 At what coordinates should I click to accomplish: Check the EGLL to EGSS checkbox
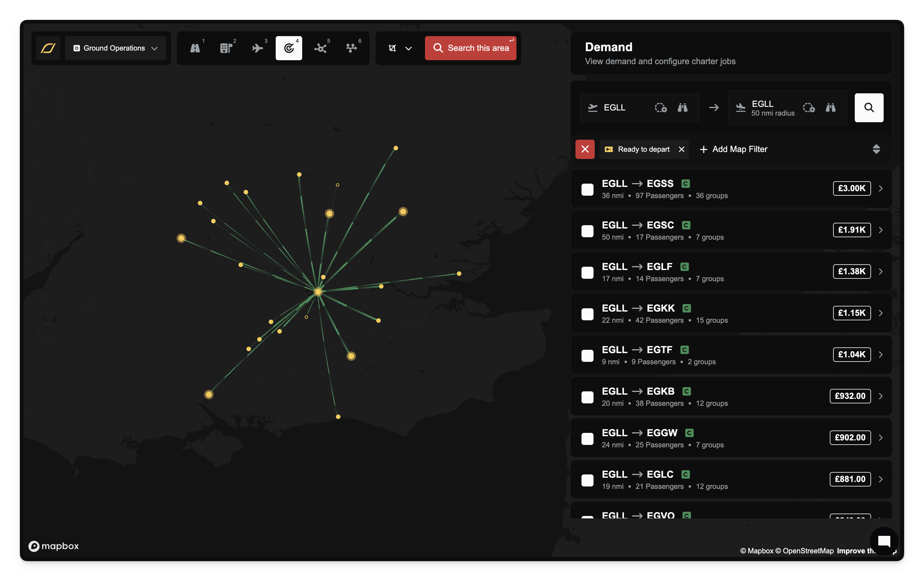click(587, 189)
